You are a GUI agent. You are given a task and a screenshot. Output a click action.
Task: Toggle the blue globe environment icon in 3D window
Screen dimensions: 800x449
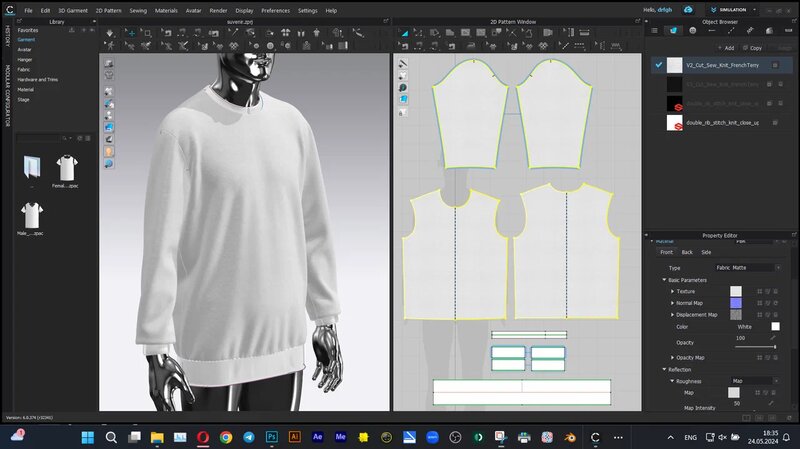(109, 164)
